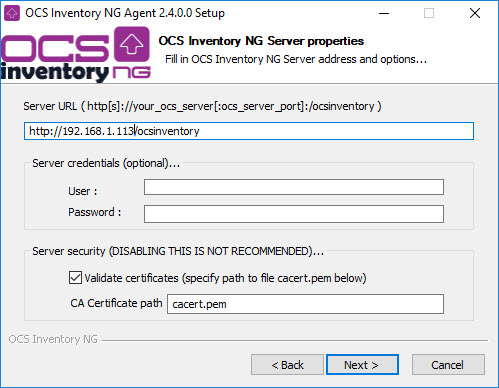Click the purple upload arrow logo icon
This screenshot has height=388, width=499.
132,44
